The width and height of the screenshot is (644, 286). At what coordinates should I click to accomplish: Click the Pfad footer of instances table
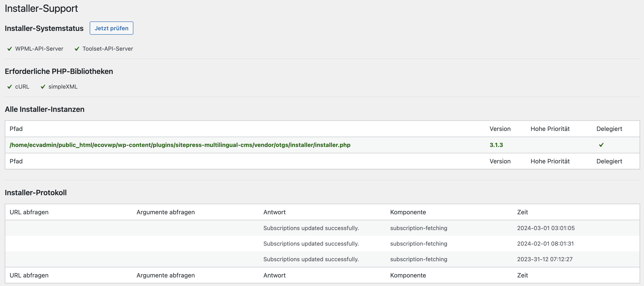[16, 161]
